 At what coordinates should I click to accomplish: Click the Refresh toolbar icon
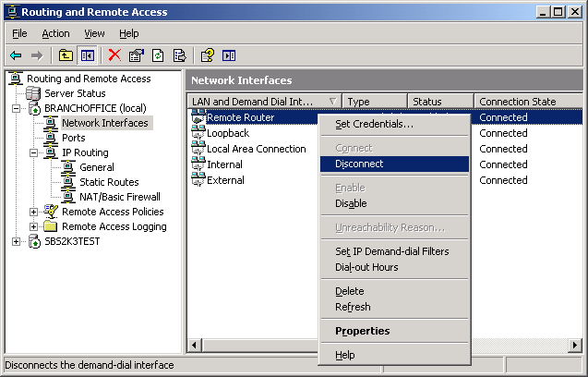(158, 55)
